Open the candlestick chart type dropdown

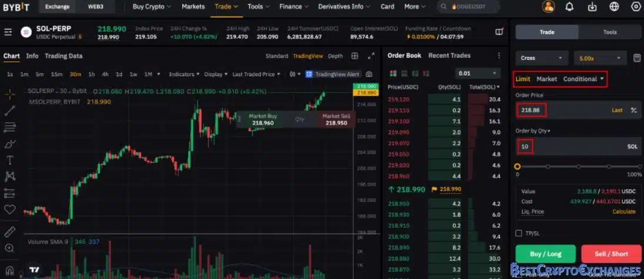point(295,74)
